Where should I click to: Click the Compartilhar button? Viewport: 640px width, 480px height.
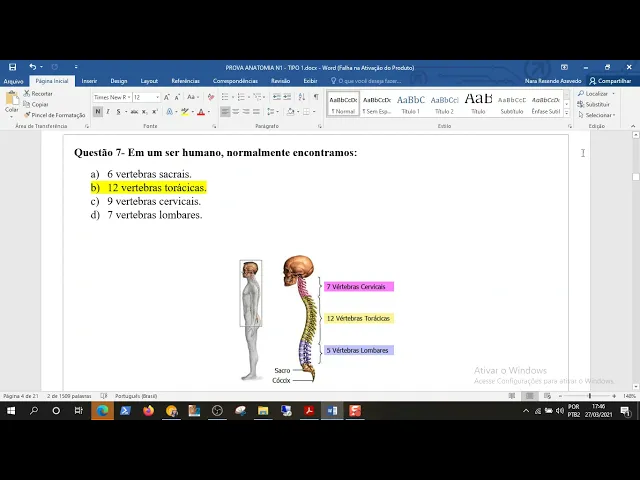pos(611,81)
